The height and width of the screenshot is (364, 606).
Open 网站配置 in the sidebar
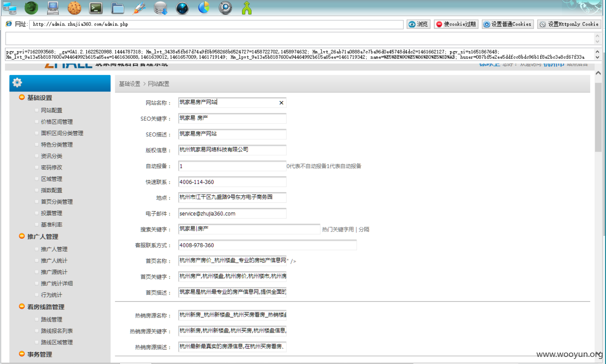coord(52,110)
